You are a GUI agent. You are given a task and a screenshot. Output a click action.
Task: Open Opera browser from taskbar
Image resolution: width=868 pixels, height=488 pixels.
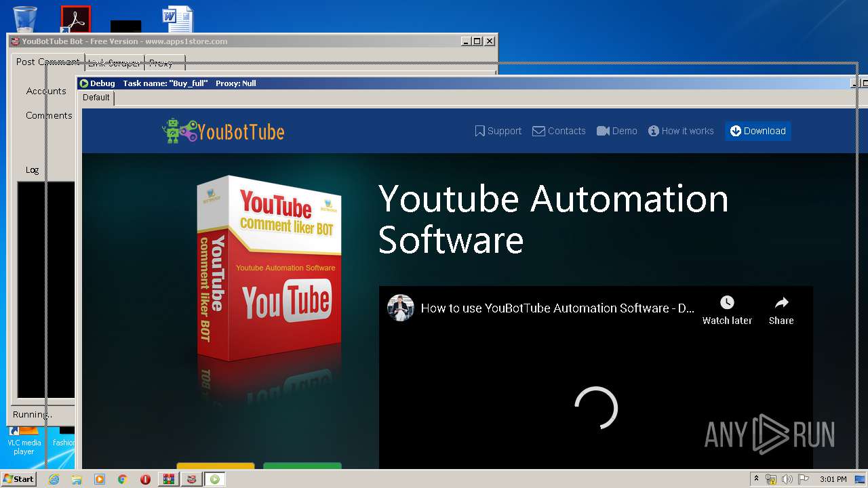pyautogui.click(x=145, y=479)
